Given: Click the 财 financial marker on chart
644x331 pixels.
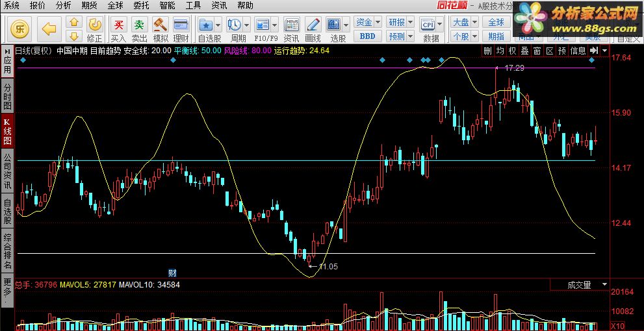Looking at the screenshot, I should pyautogui.click(x=172, y=273).
